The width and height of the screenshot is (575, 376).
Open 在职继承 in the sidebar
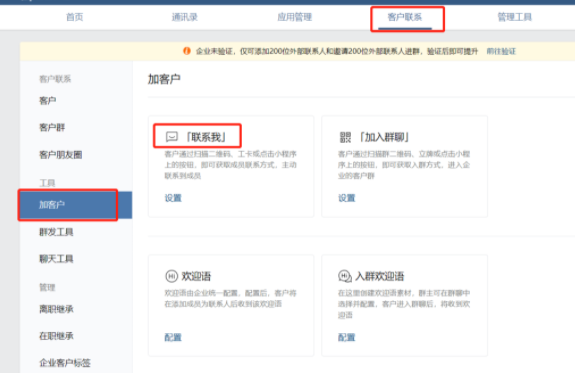56,336
